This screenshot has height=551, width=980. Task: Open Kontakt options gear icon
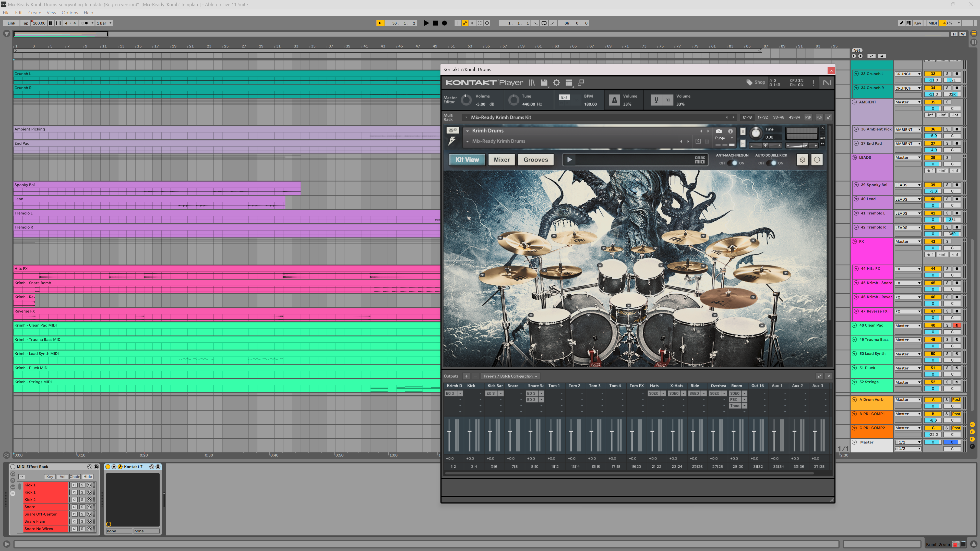556,82
